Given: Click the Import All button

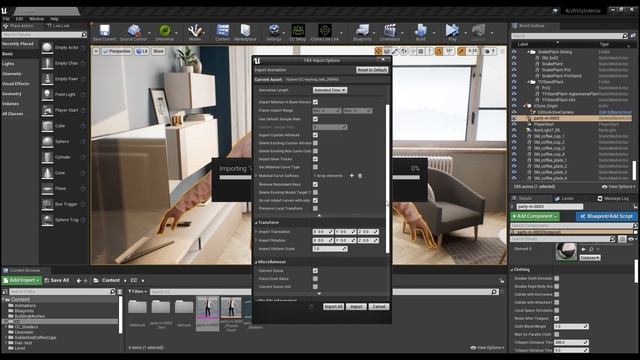Looking at the screenshot, I should (x=333, y=307).
